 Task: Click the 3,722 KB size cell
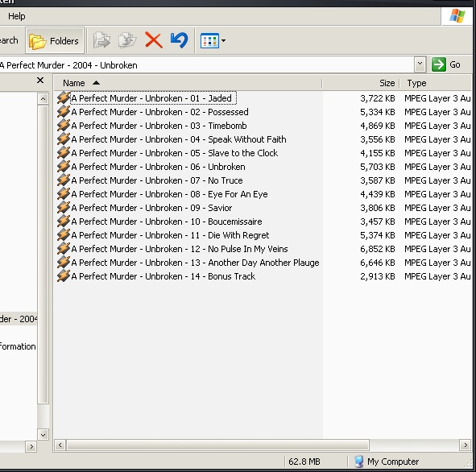[378, 98]
